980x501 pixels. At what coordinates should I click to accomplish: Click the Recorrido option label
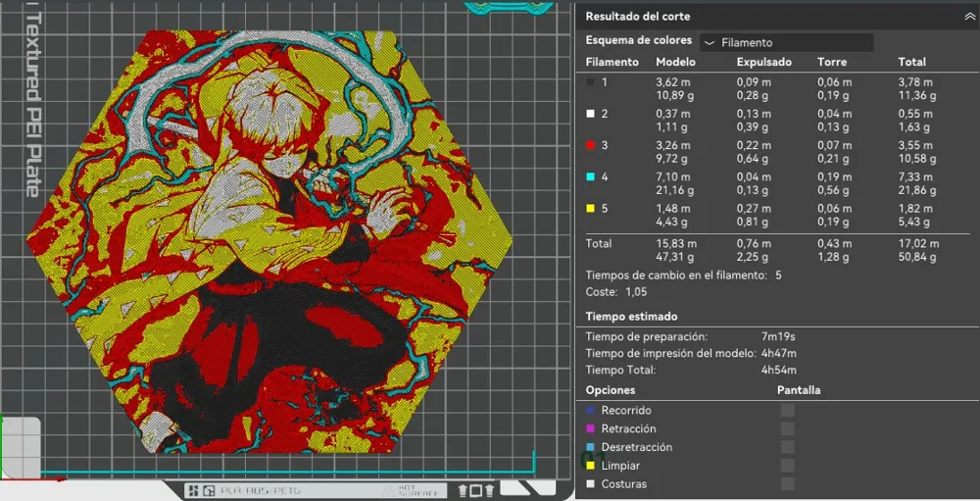click(626, 410)
